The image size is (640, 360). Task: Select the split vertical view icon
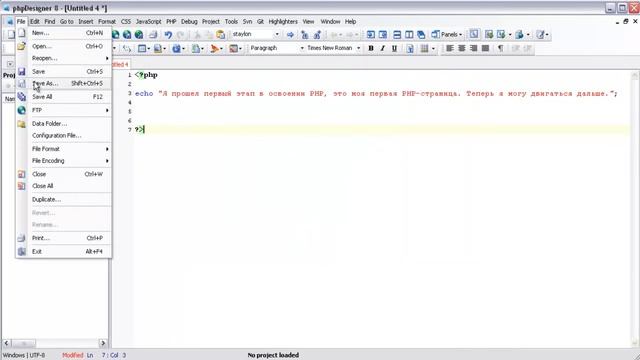409,35
